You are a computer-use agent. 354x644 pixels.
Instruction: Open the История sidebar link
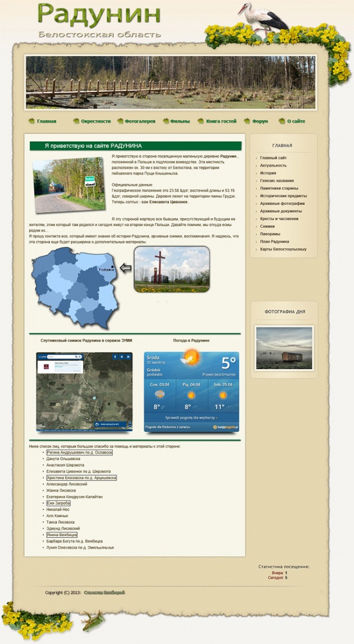(x=268, y=173)
